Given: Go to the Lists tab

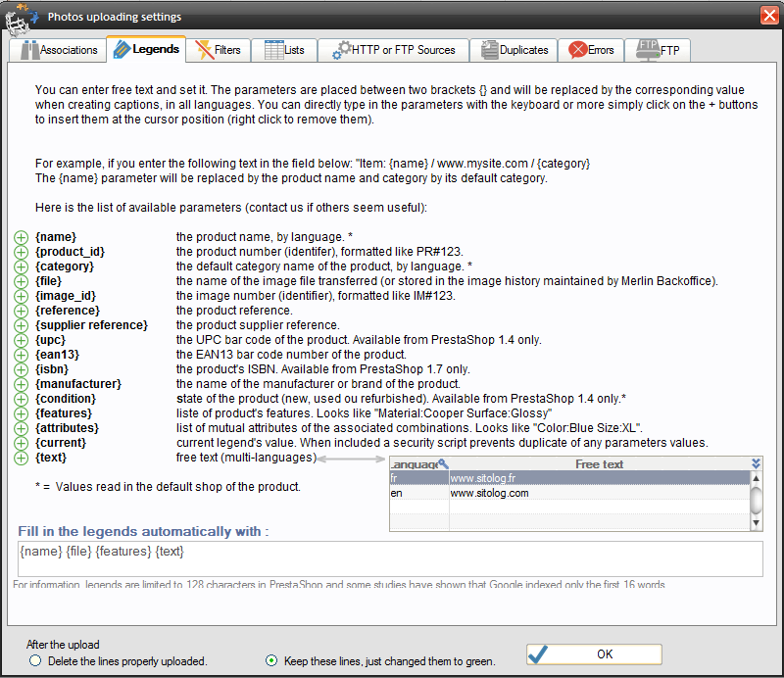Looking at the screenshot, I should coord(284,50).
